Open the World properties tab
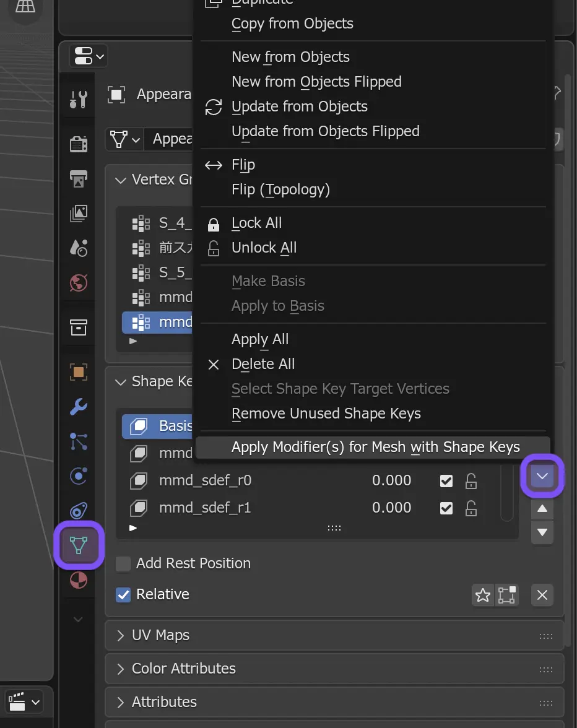The image size is (577, 728). (x=79, y=282)
